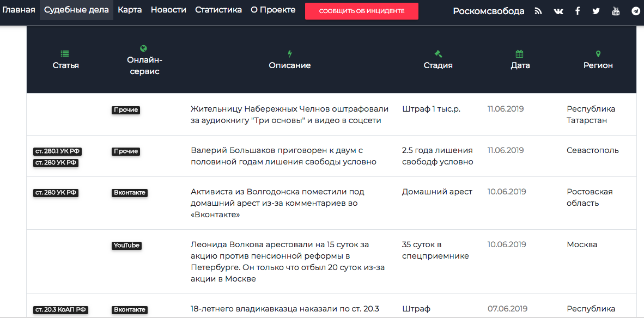Open the О Проекте menu item

click(x=273, y=10)
